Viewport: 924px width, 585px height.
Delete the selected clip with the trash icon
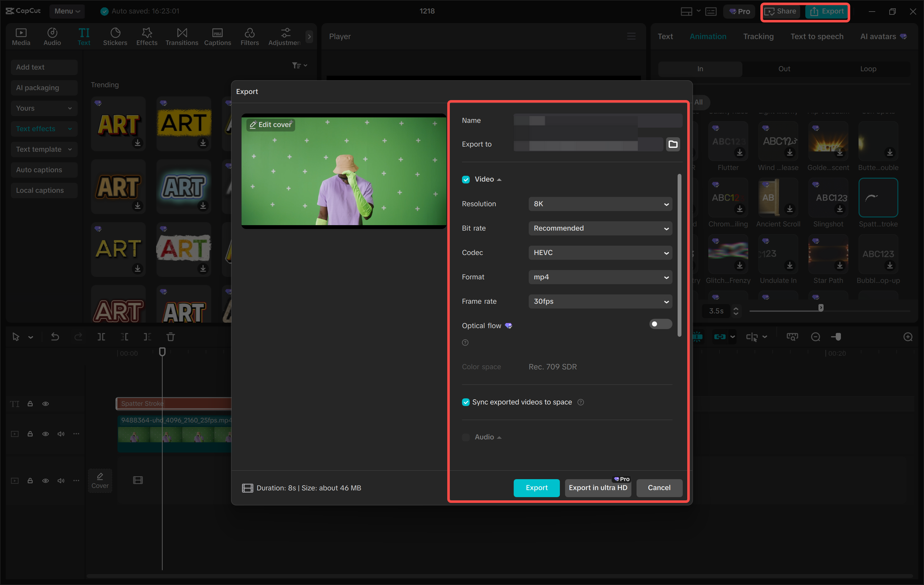coord(170,337)
